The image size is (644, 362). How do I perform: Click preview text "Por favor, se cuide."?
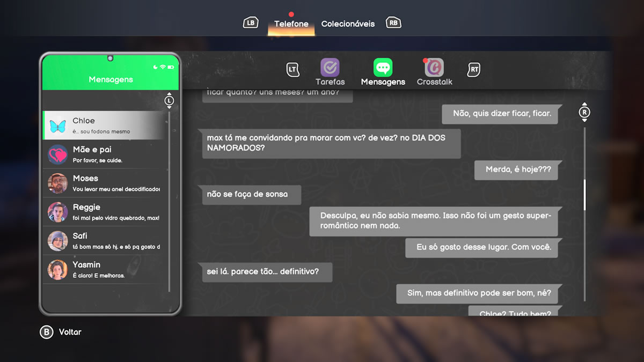click(x=98, y=160)
